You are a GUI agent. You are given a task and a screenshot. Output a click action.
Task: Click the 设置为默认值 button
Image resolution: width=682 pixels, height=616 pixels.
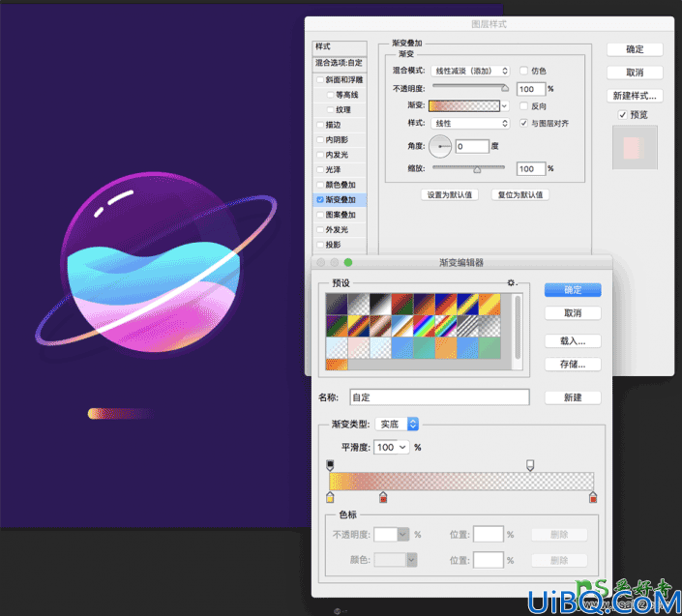449,194
